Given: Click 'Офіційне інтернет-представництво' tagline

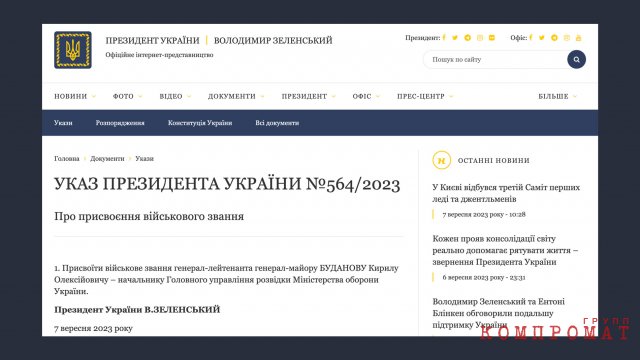Looking at the screenshot, I should 159,55.
